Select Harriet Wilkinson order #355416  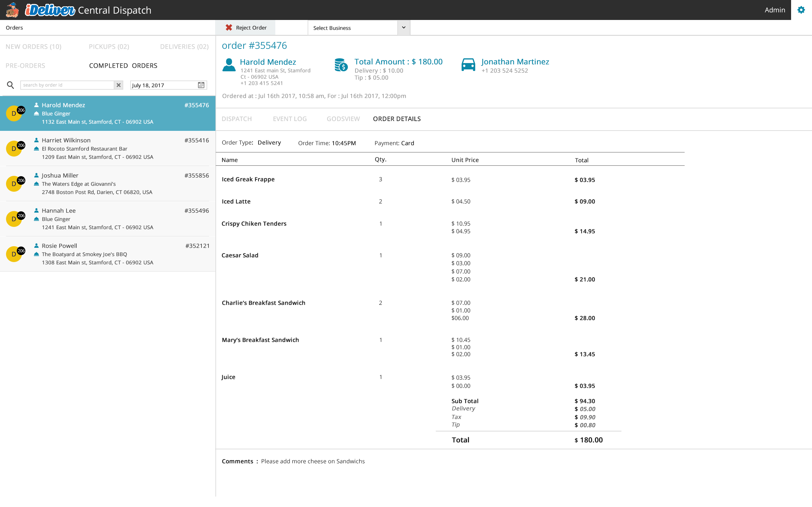pos(108,149)
